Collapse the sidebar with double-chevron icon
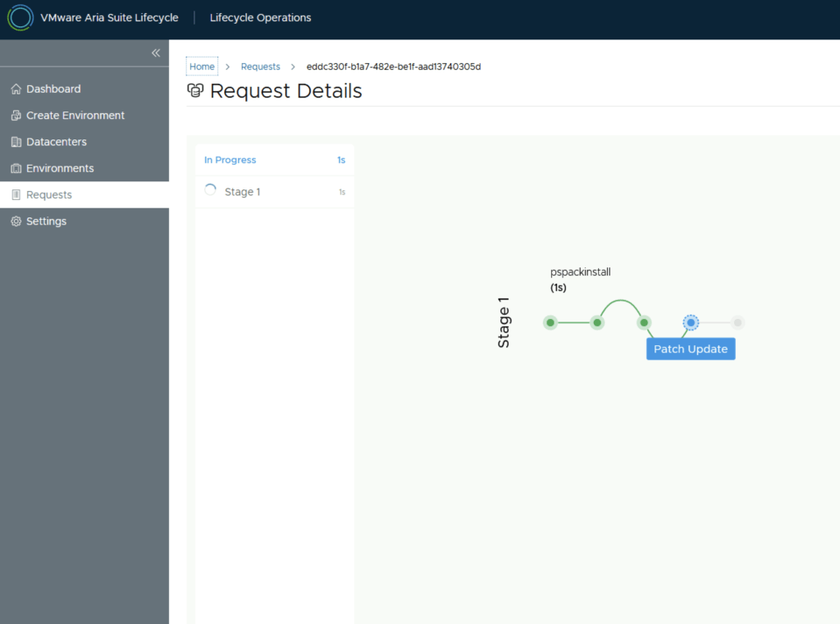Image resolution: width=840 pixels, height=624 pixels. [155, 52]
